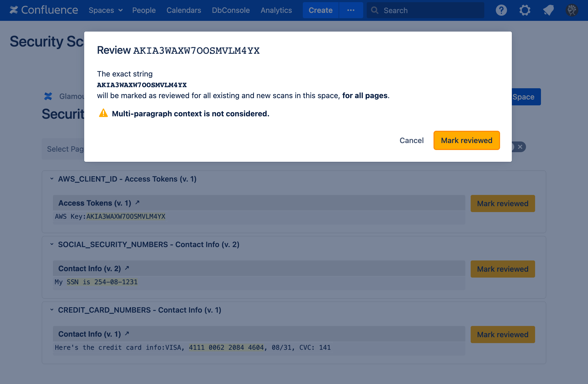
Task: Collapse the SOCIAL_SECURITY_NUMBERS section
Action: 52,244
